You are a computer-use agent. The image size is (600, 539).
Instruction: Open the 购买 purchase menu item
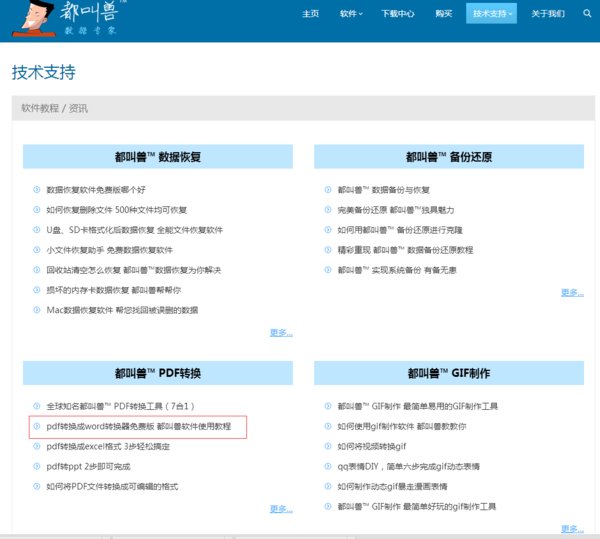tap(444, 14)
